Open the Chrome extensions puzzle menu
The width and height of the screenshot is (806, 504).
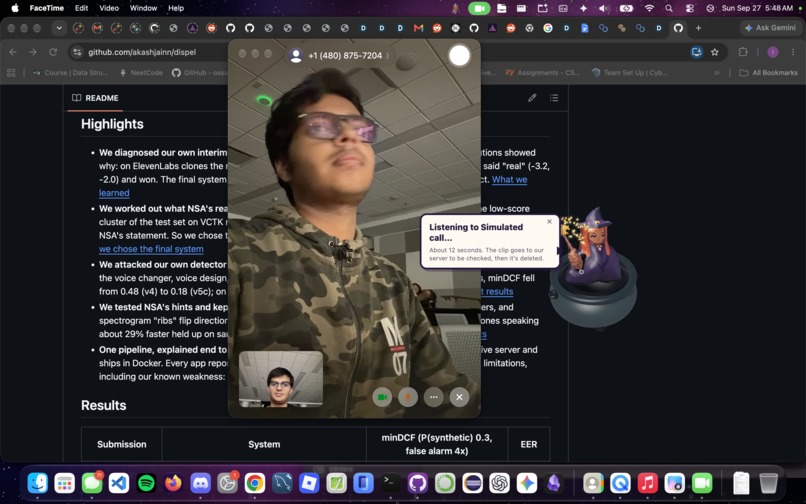click(x=743, y=52)
